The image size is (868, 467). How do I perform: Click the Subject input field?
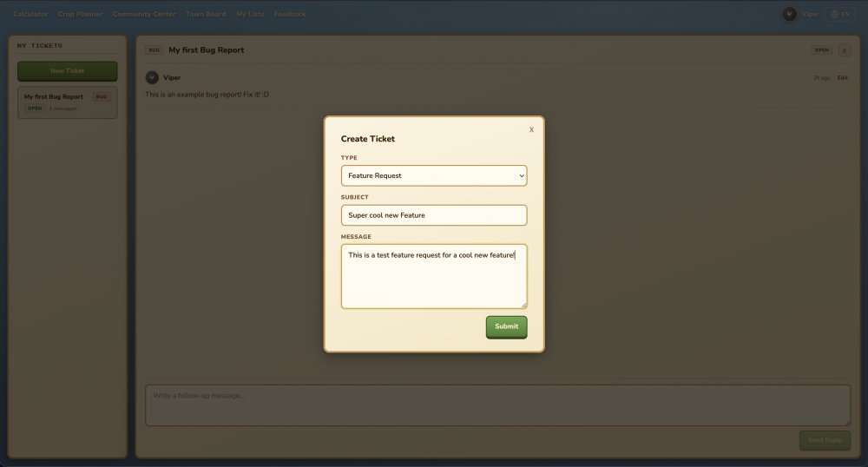point(433,215)
